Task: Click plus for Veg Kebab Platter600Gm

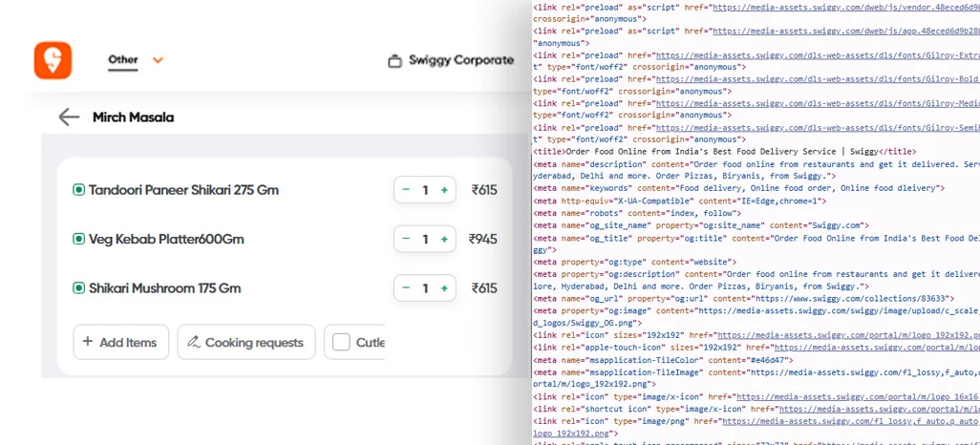Action: pyautogui.click(x=444, y=239)
